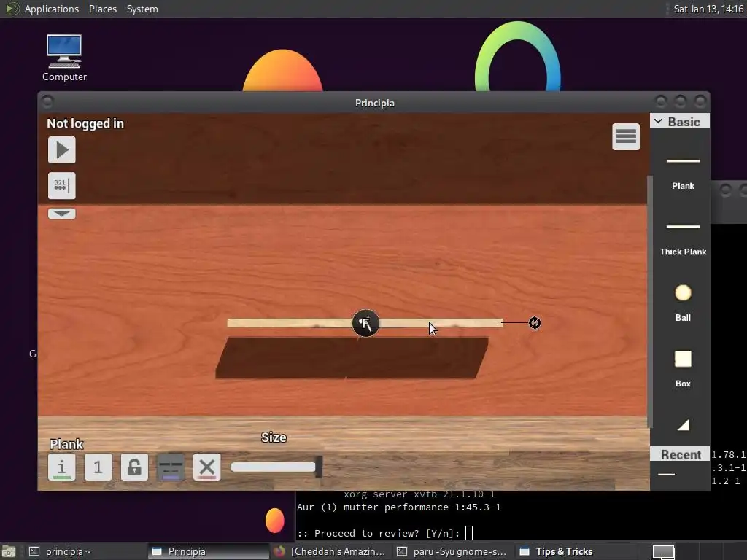Viewport: 747px width, 560px height.
Task: Open the Recent objects section
Action: 680,454
